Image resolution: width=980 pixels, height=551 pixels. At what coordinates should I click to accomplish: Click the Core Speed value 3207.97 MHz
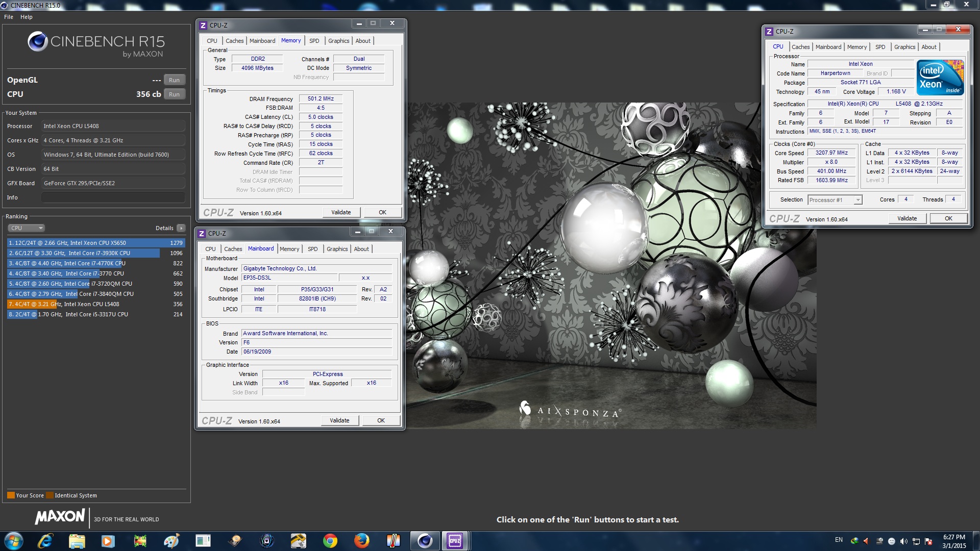(x=831, y=153)
